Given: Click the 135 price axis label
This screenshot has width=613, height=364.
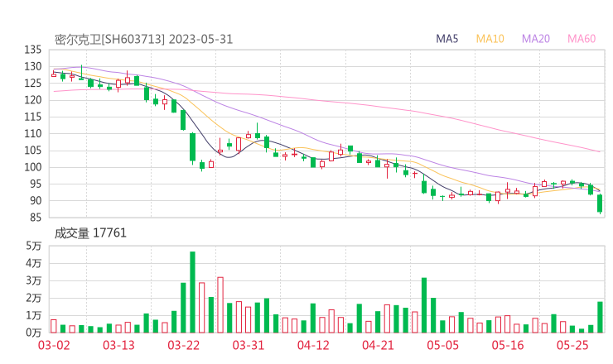Looking at the screenshot, I should [33, 50].
